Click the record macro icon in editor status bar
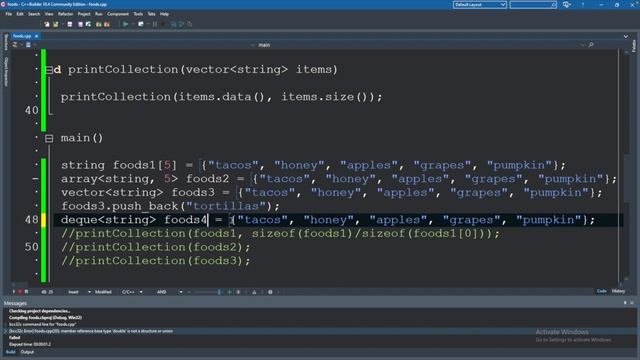 [20, 292]
